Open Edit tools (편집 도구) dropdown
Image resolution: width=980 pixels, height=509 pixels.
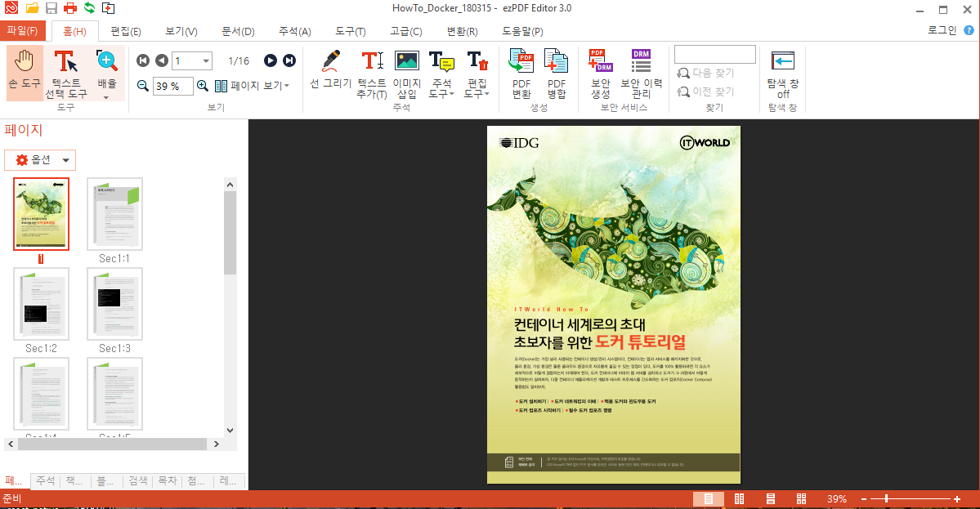point(477,74)
